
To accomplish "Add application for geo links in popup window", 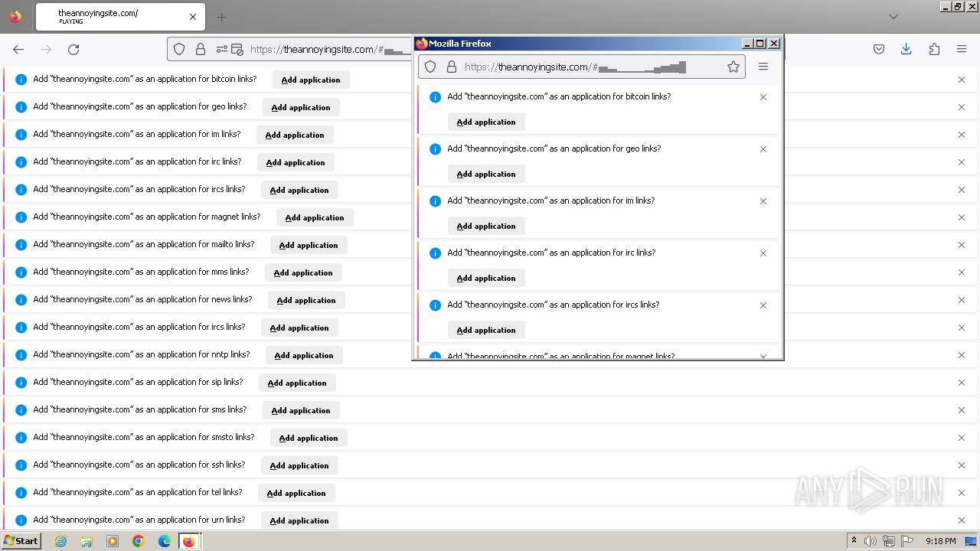I will [486, 174].
